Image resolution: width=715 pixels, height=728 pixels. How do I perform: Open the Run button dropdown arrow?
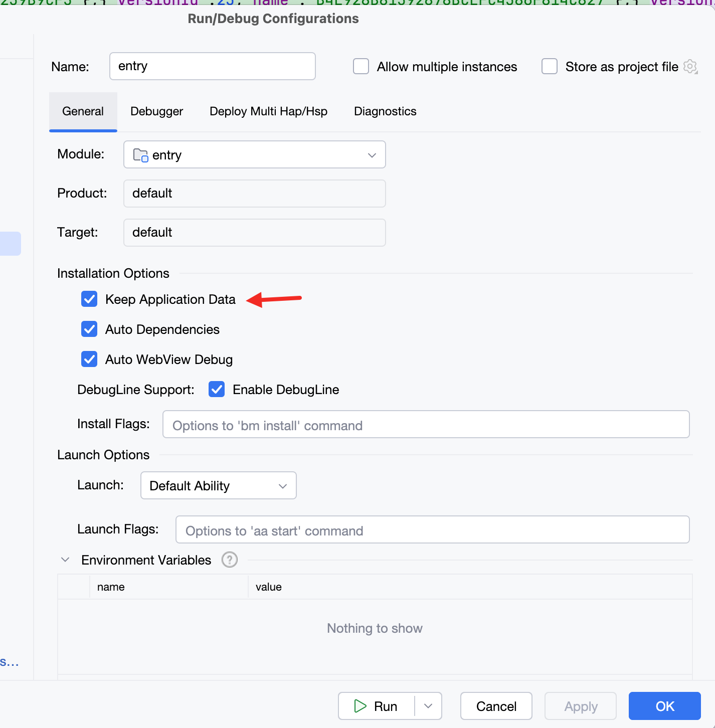pos(428,706)
